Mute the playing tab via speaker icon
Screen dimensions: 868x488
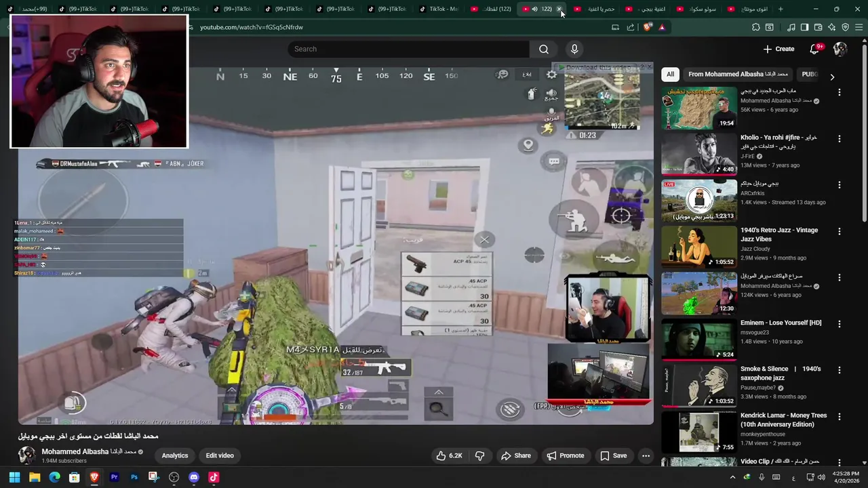[534, 9]
